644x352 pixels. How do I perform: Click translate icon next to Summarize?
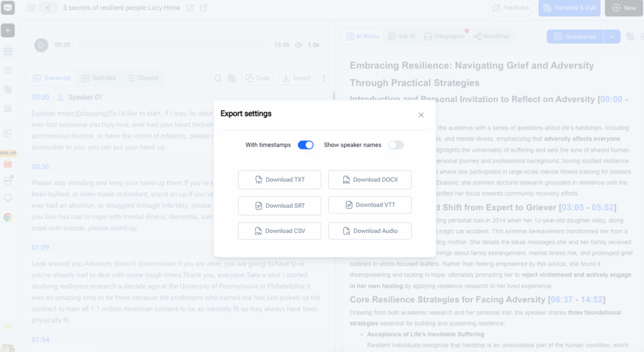point(630,37)
